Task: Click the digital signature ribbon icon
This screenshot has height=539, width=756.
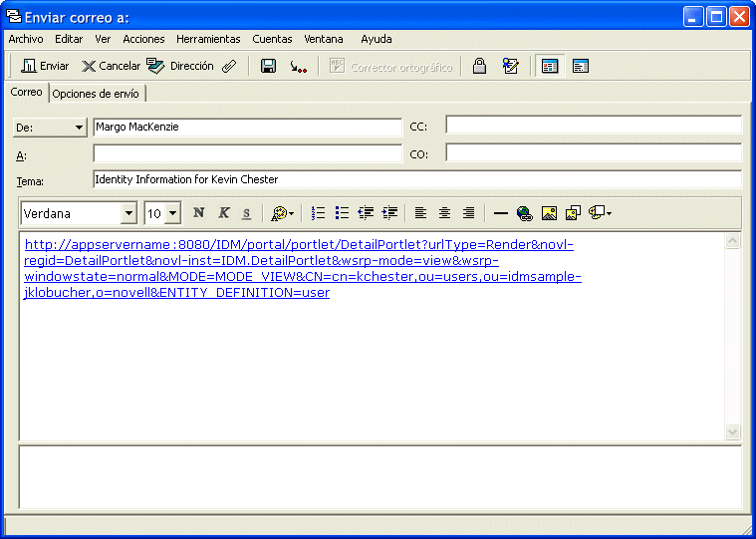Action: [x=511, y=66]
